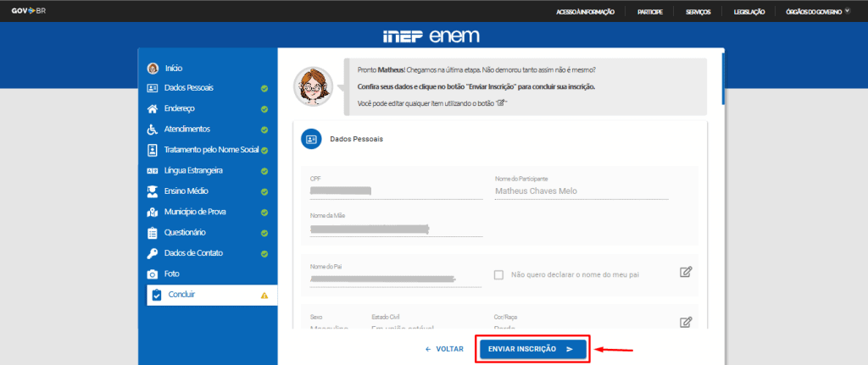Click the blue Dados Pessoais section header icon

(x=311, y=139)
